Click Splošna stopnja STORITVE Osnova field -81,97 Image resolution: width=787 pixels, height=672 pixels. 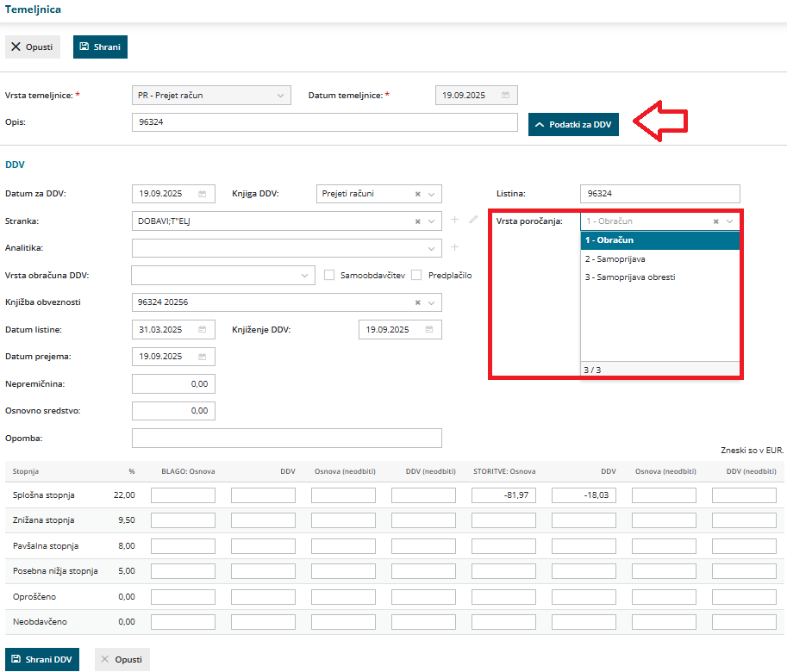coord(503,495)
